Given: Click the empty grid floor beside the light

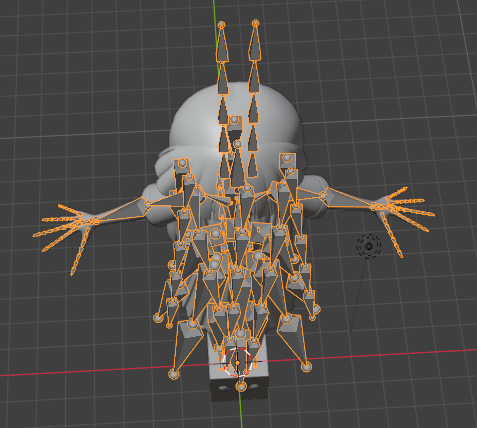Looking at the screenshot, I should click(417, 300).
